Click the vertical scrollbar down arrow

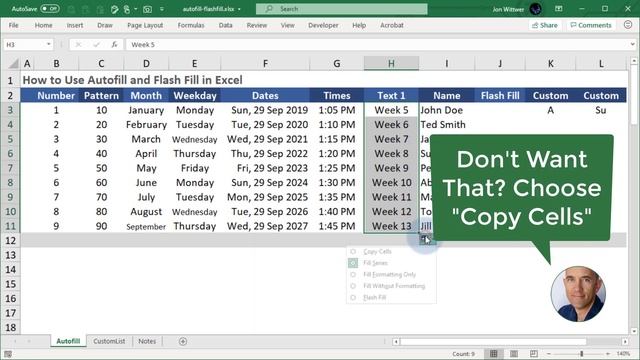[633, 331]
